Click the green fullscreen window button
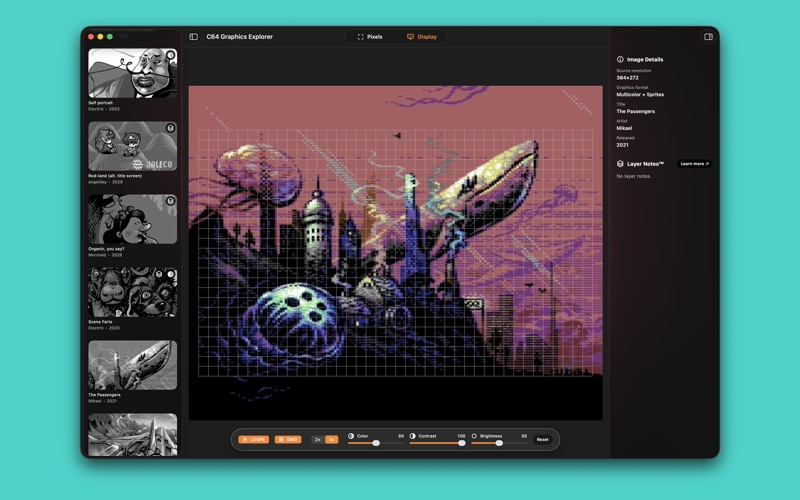 110,37
